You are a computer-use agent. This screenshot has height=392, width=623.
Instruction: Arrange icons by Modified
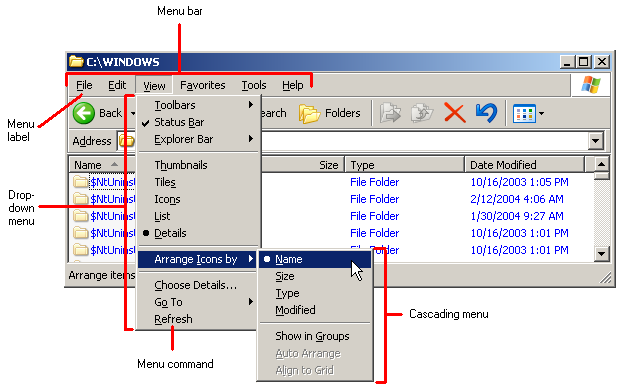(x=315, y=310)
